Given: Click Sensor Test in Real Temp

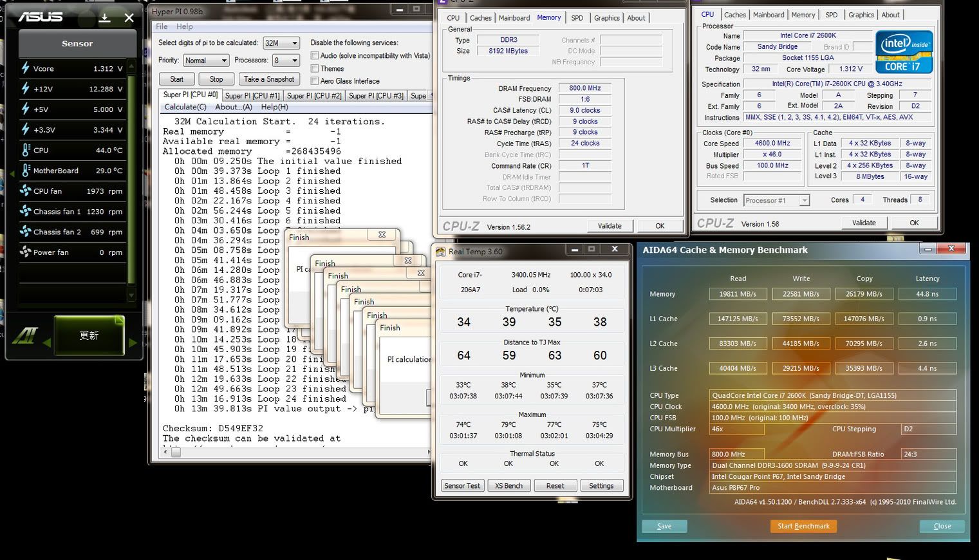Looking at the screenshot, I should (x=462, y=486).
